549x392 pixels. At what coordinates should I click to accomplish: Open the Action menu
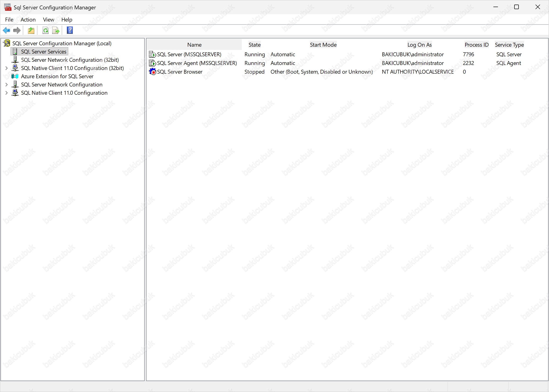(28, 19)
